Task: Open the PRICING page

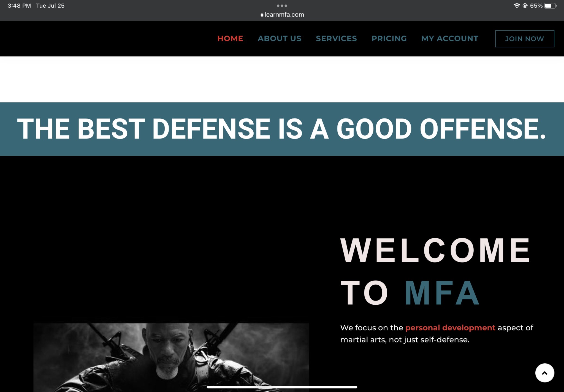Action: pos(389,39)
